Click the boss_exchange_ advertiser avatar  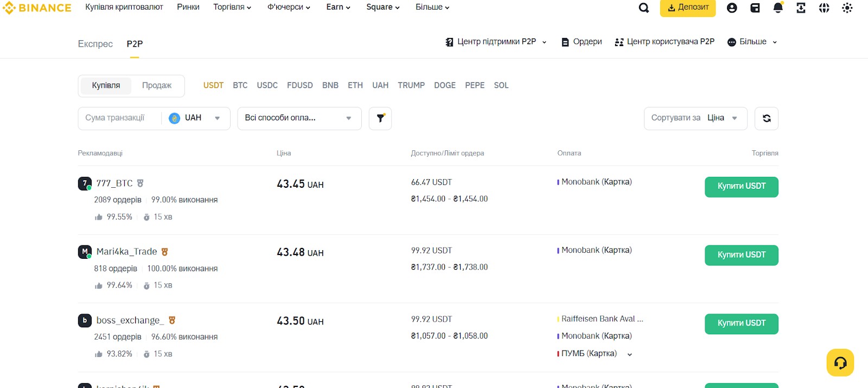(85, 321)
